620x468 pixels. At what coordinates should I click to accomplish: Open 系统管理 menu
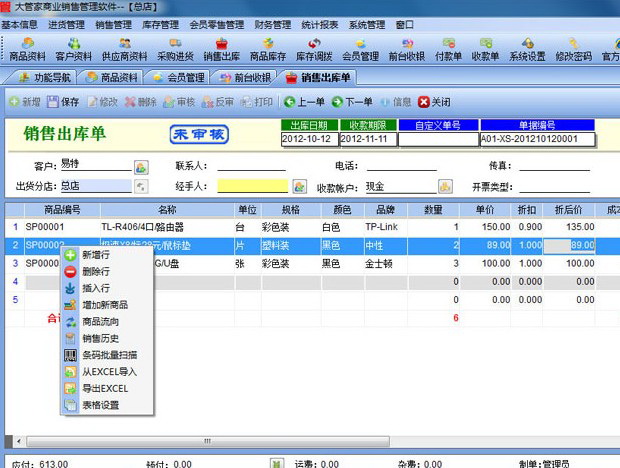pyautogui.click(x=367, y=25)
